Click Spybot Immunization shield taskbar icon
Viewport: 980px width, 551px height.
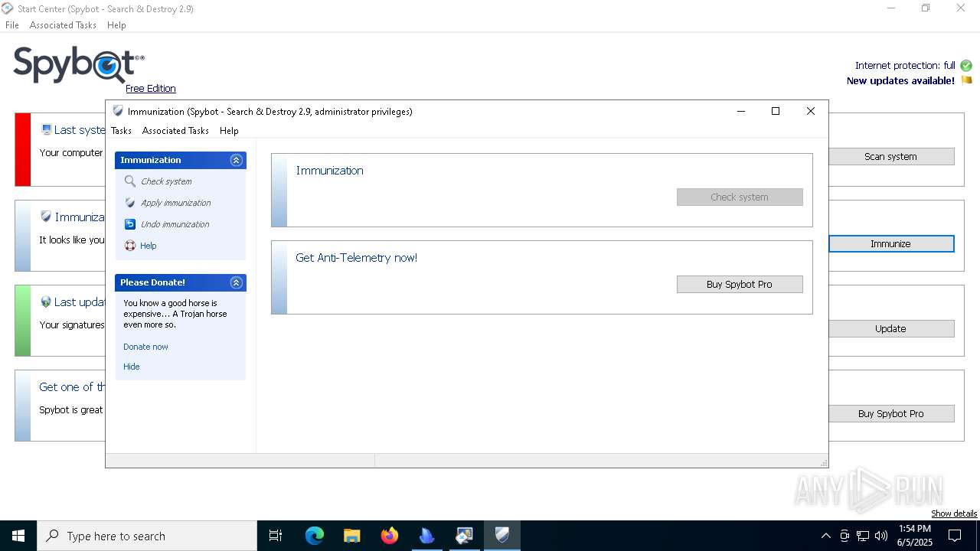coord(502,536)
